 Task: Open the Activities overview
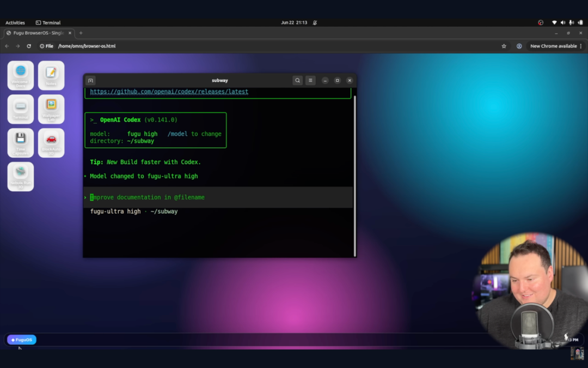point(15,22)
